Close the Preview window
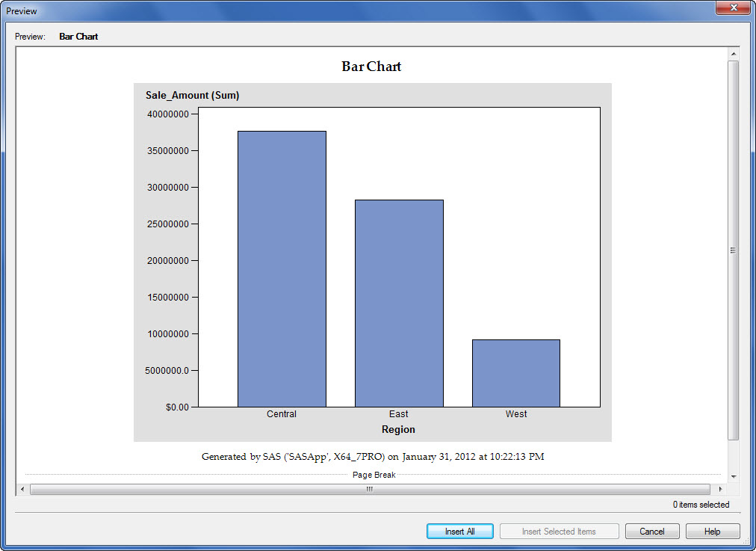Screen dimensions: 756x551 click(x=733, y=7)
